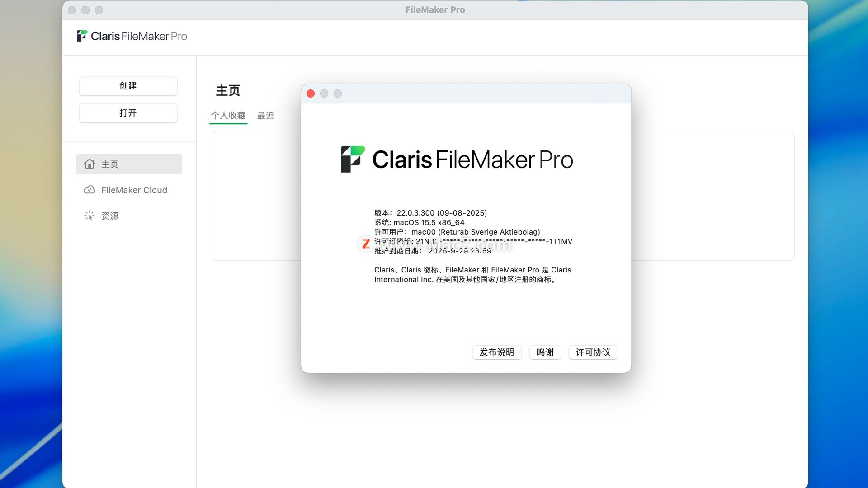Click the main window's gray zoom button
Image resolution: width=868 pixels, height=488 pixels.
tap(99, 10)
